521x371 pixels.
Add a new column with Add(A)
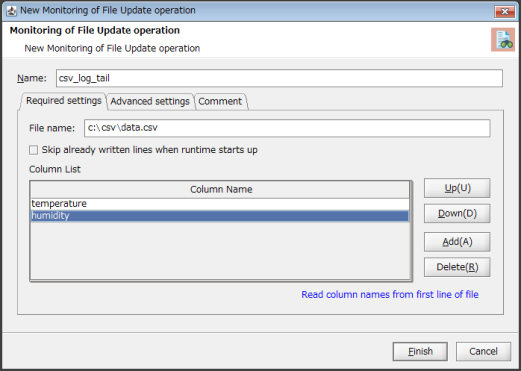pos(457,242)
